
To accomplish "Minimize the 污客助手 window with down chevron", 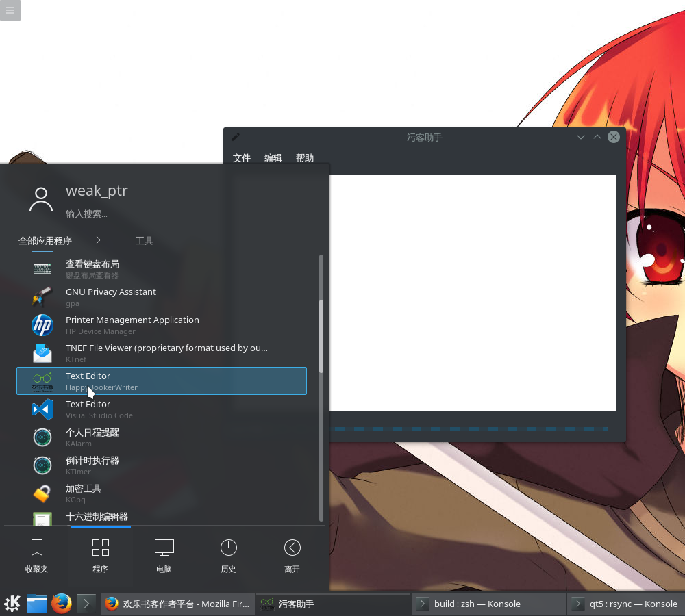I will pos(581,137).
